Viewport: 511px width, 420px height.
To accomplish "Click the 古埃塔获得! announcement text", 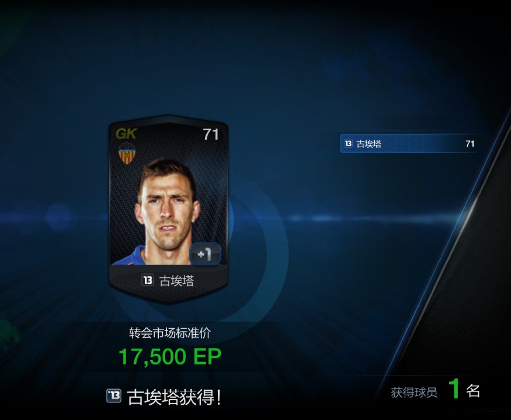I will coord(174,397).
